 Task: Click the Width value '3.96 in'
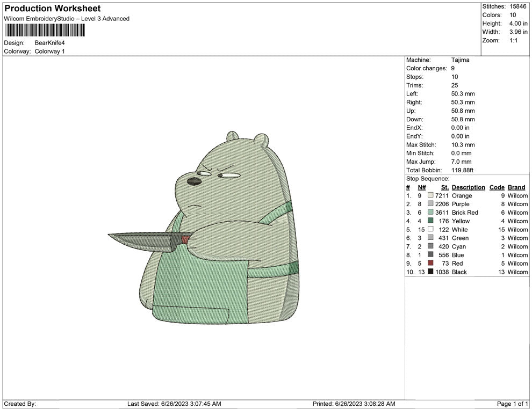(x=518, y=32)
